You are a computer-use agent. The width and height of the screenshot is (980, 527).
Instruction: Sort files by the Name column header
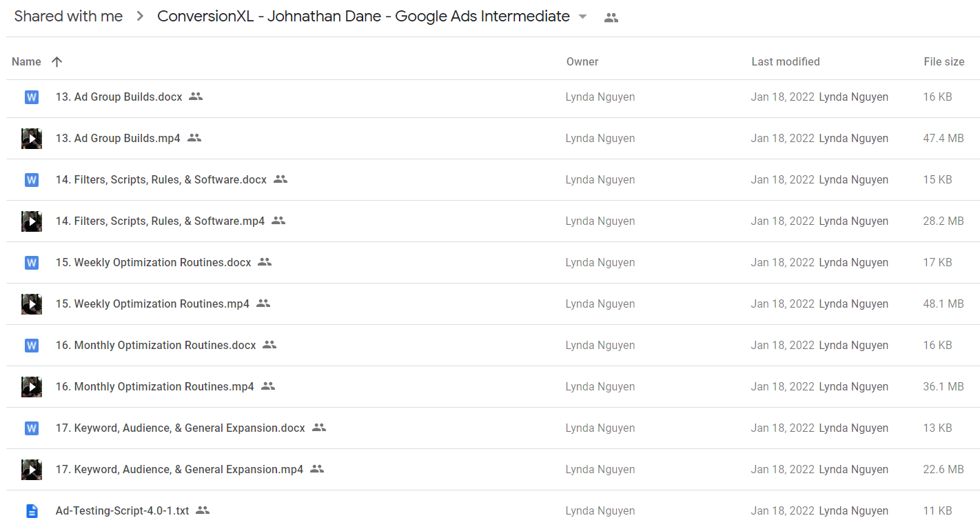(26, 62)
